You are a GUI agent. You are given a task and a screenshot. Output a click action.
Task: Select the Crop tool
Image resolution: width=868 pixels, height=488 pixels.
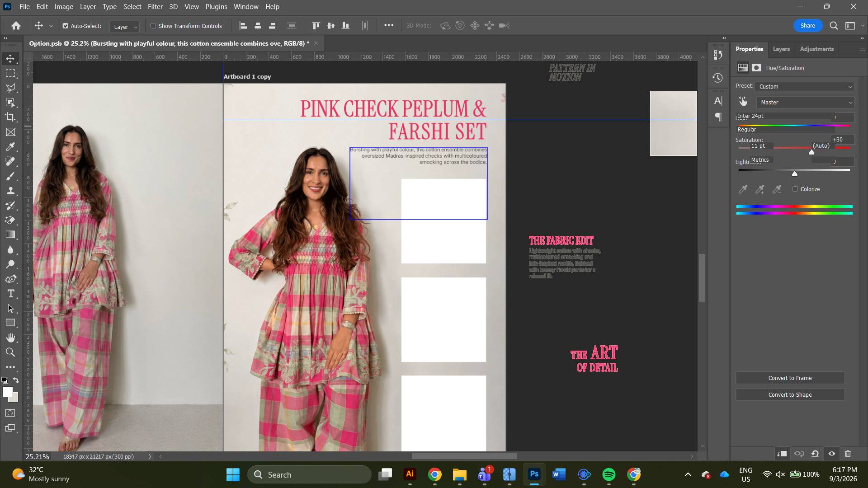pos(10,117)
